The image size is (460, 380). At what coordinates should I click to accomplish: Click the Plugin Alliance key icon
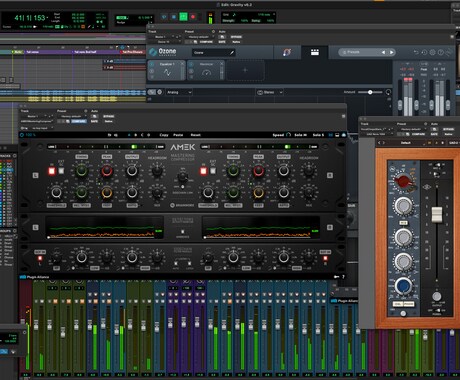click(337, 277)
